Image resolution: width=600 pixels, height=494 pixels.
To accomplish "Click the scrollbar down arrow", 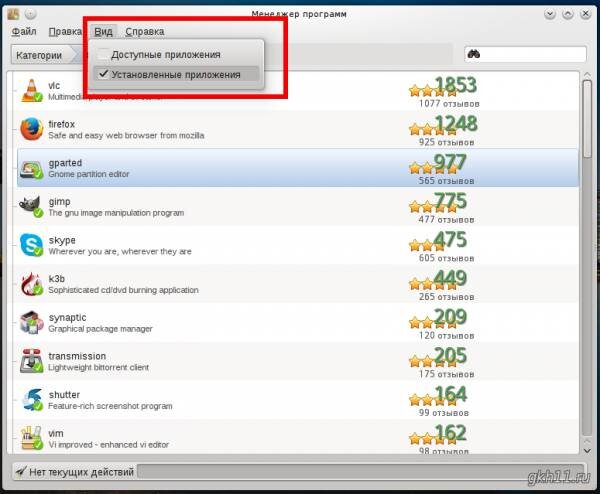I will (x=587, y=451).
